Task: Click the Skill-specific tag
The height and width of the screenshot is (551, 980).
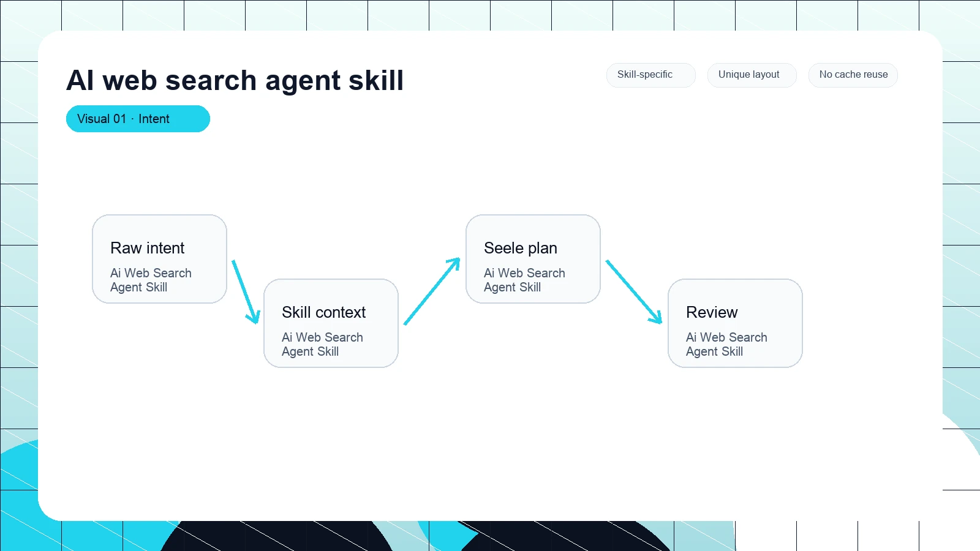Action: click(x=650, y=75)
